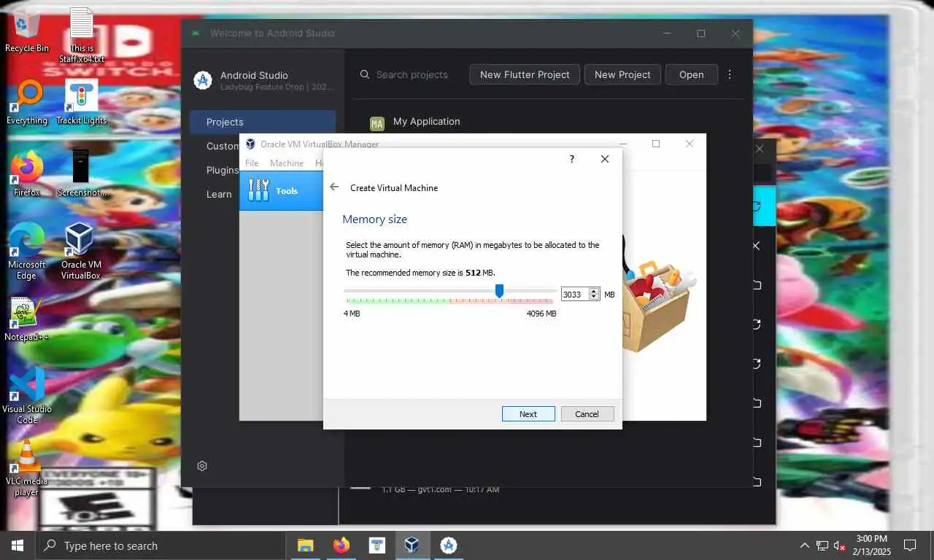The height and width of the screenshot is (560, 934).
Task: Click the 4096 MB maximum label
Action: [x=541, y=314]
